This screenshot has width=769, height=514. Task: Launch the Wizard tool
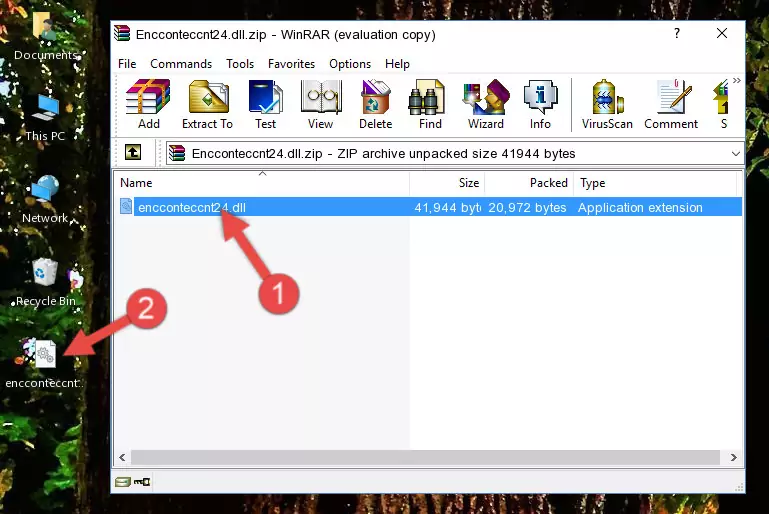coord(486,104)
